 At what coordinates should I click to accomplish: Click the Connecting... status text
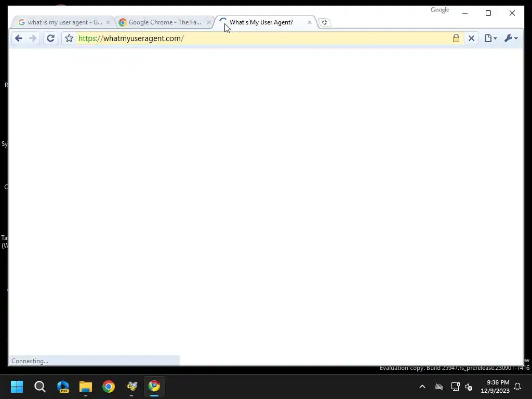pyautogui.click(x=30, y=361)
